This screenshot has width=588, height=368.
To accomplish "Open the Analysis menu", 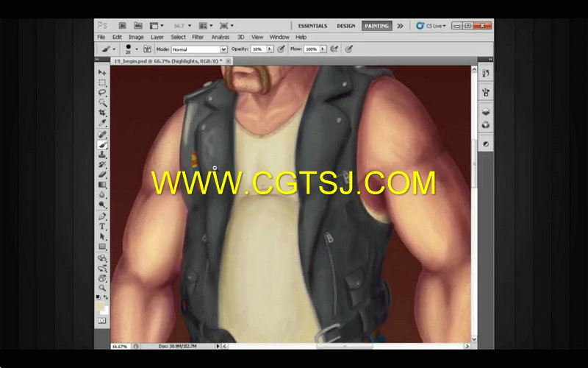I will tap(220, 38).
